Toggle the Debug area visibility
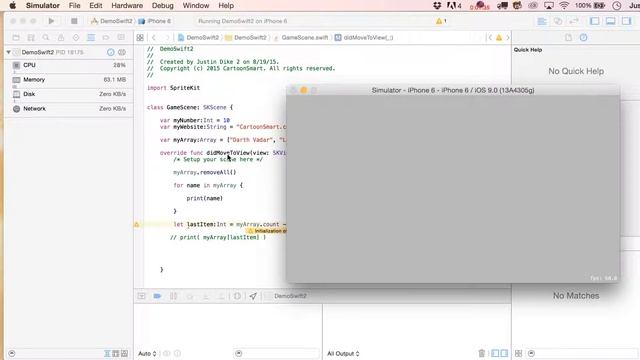 pyautogui.click(x=611, y=21)
